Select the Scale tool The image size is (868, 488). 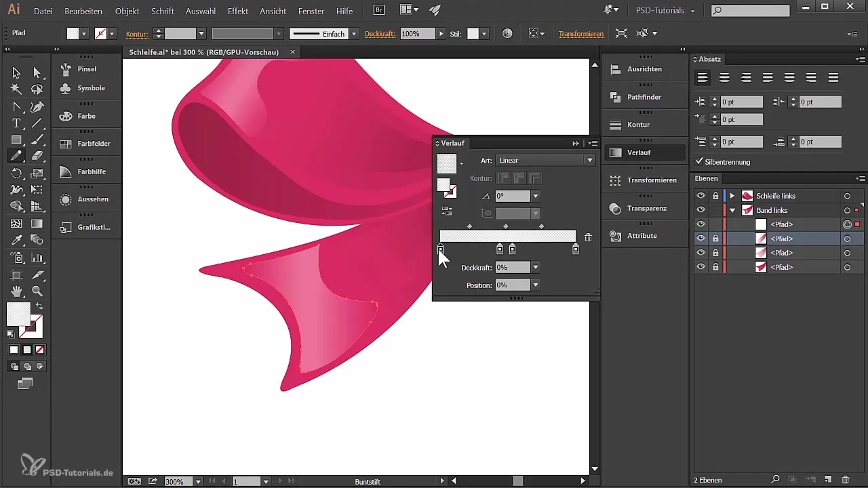[37, 174]
